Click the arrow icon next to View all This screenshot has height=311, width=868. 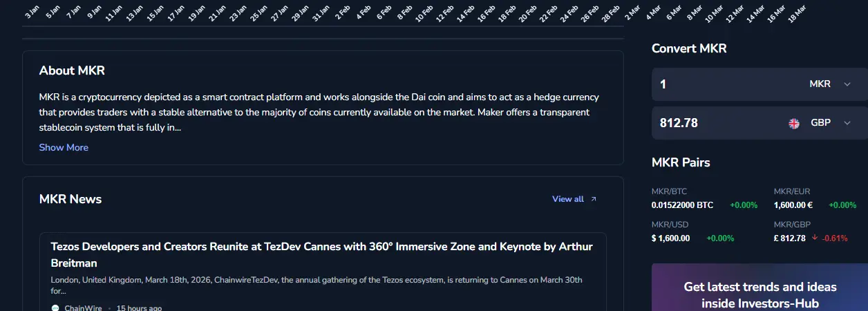pyautogui.click(x=593, y=199)
